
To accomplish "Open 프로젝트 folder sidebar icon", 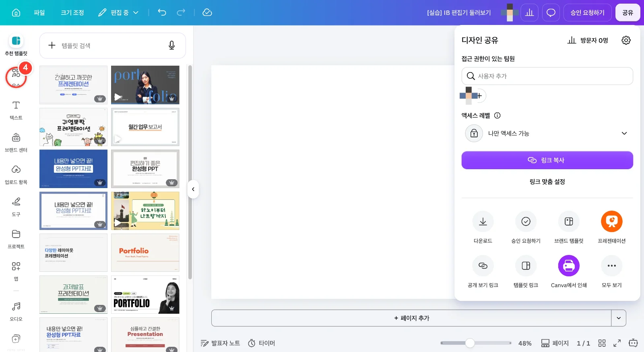I will pos(16,239).
